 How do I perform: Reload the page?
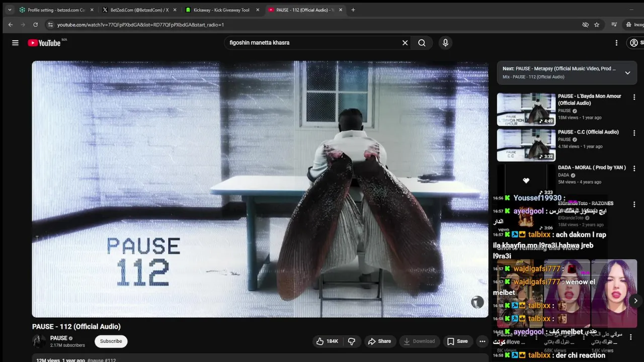click(x=35, y=25)
